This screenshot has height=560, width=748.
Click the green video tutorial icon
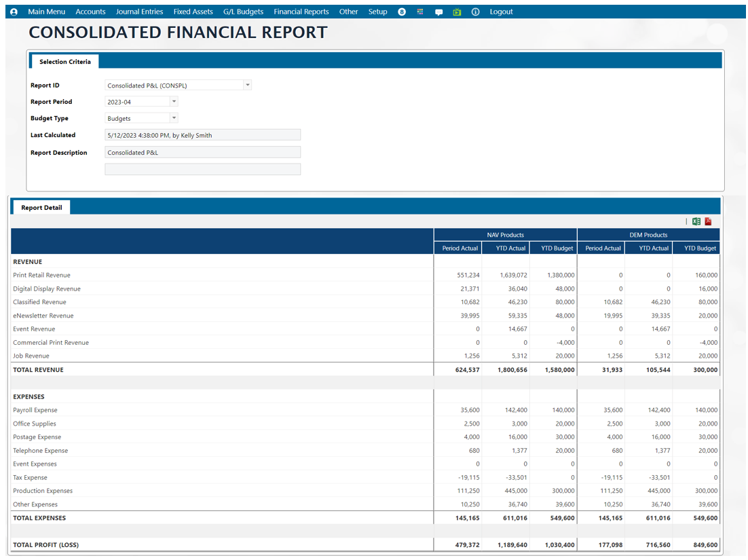457,12
